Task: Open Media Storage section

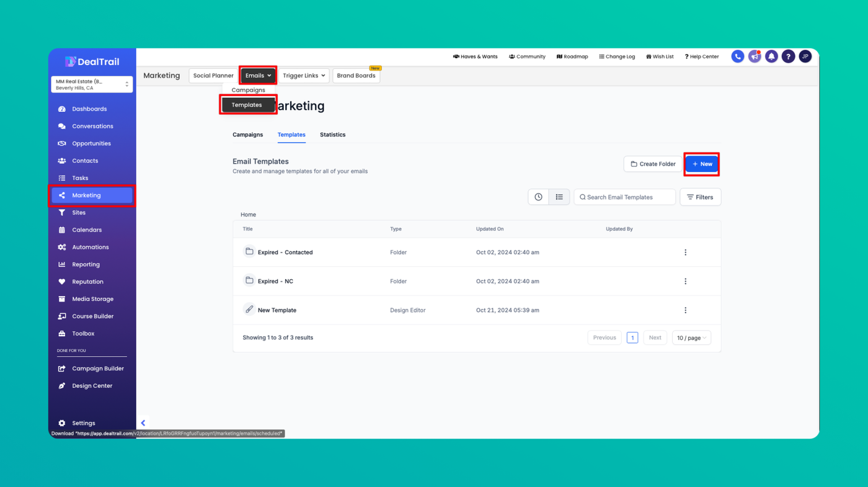Action: (x=92, y=299)
